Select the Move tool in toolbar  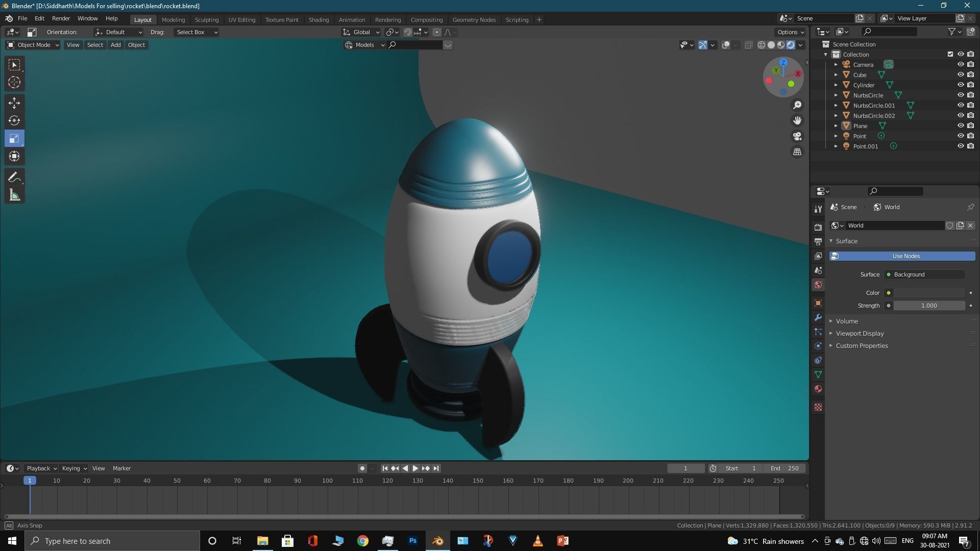14,103
